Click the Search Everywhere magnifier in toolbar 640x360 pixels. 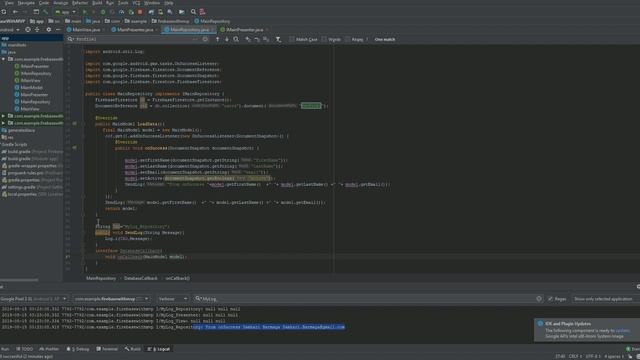tap(193, 12)
